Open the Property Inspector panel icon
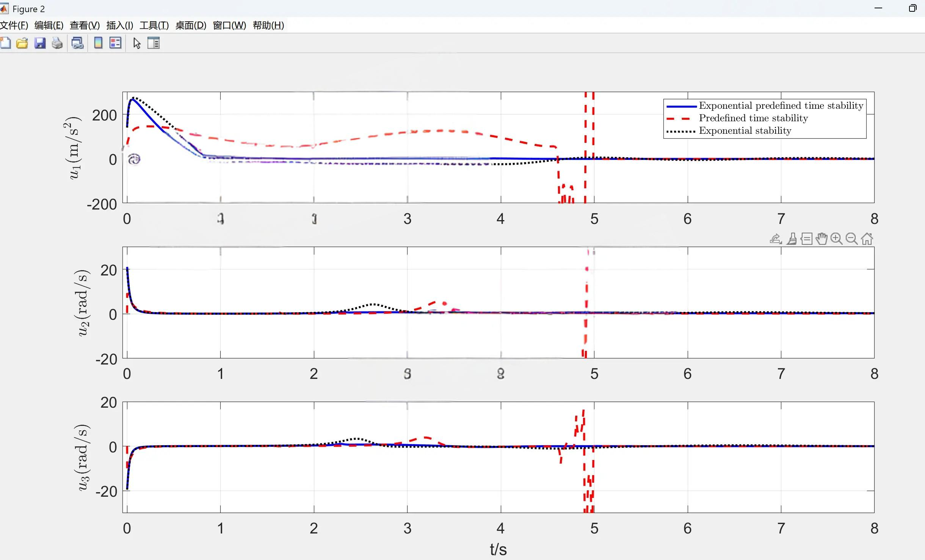This screenshot has height=560, width=925. pyautogui.click(x=154, y=43)
